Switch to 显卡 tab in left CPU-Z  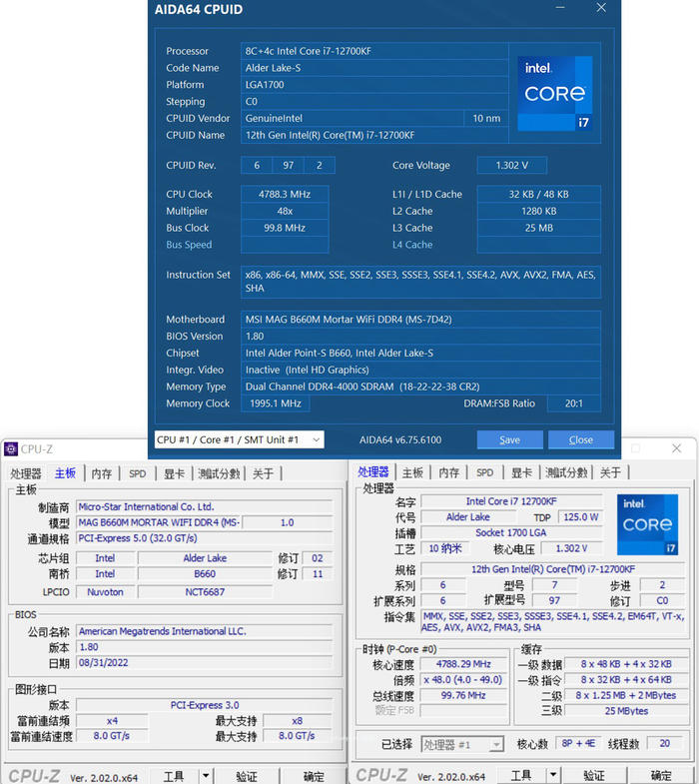tap(174, 473)
